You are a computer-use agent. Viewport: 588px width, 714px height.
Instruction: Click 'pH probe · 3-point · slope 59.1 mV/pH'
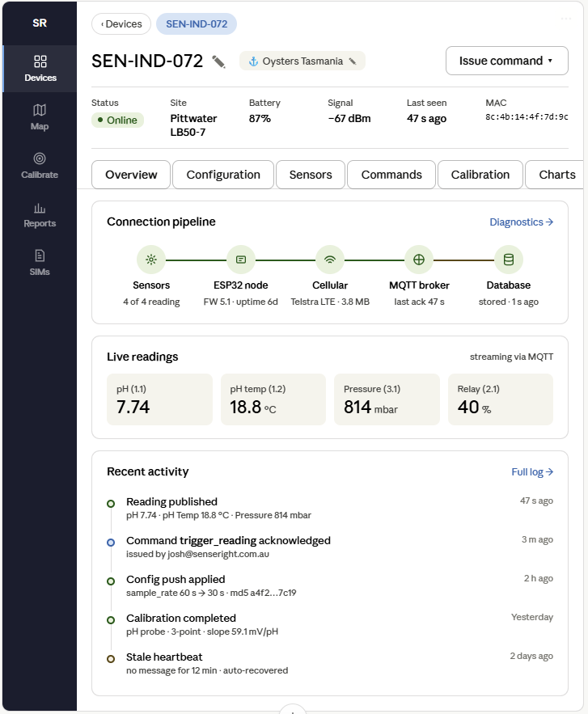click(201, 632)
